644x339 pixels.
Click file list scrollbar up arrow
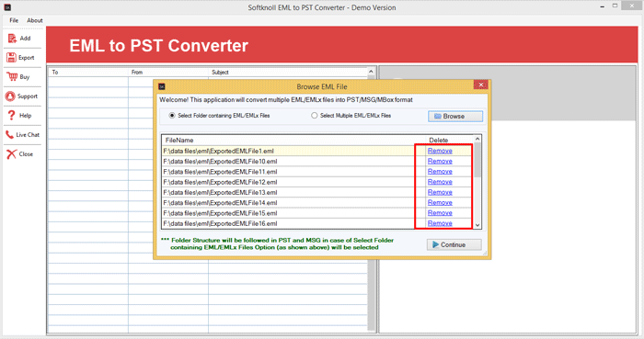pyautogui.click(x=477, y=139)
